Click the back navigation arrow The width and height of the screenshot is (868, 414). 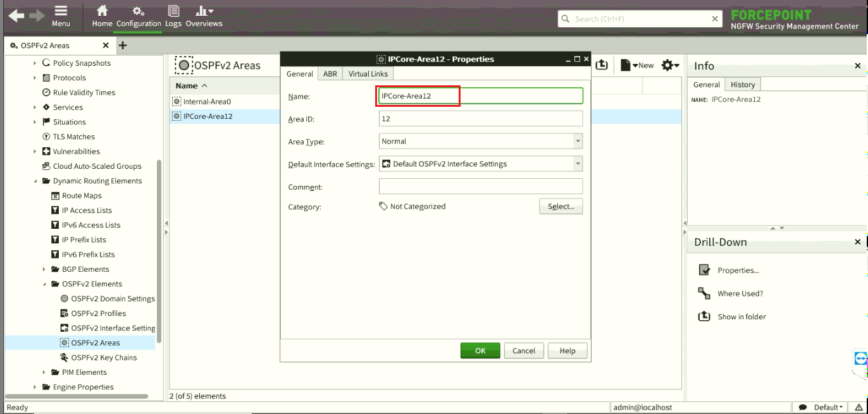pyautogui.click(x=16, y=16)
